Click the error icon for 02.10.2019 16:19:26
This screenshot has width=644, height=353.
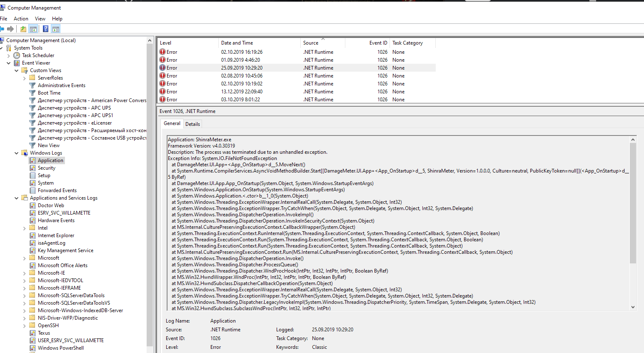pos(162,52)
